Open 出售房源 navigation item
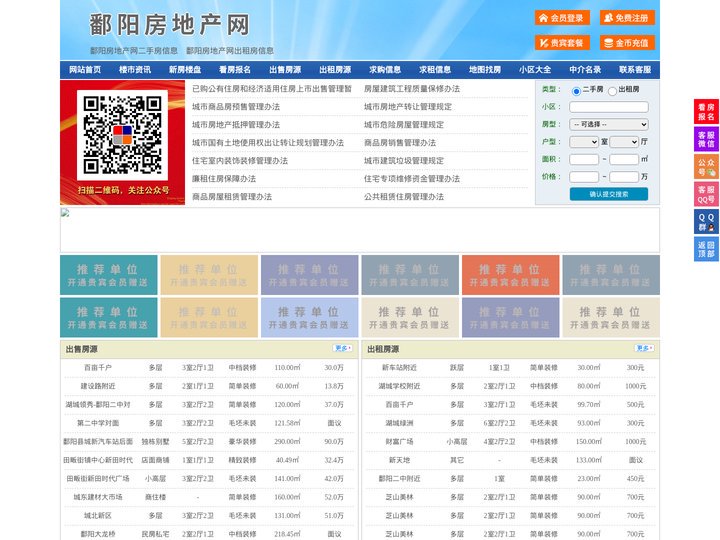720x540 pixels. [285, 70]
